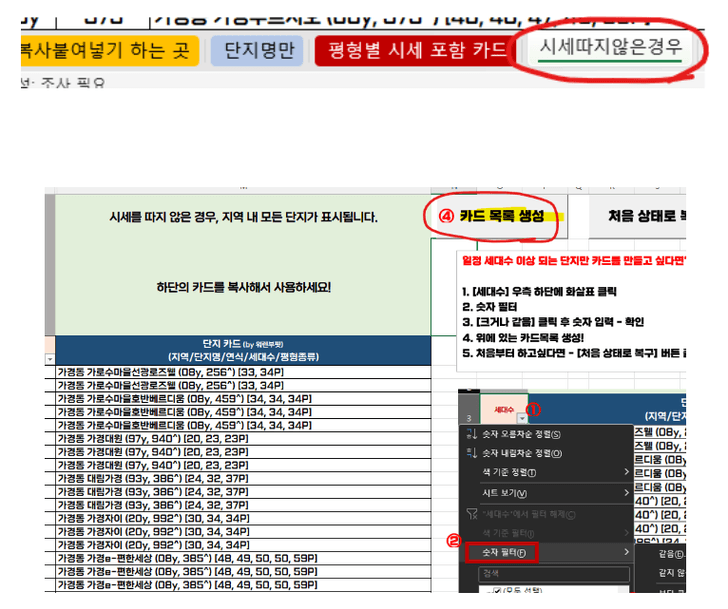728x609 pixels.
Task: Click the descending sort icon in filter menu
Action: pyautogui.click(x=472, y=453)
